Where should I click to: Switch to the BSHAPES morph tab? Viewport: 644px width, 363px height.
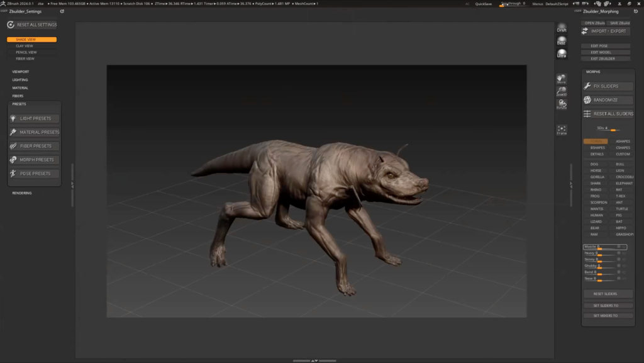point(597,148)
